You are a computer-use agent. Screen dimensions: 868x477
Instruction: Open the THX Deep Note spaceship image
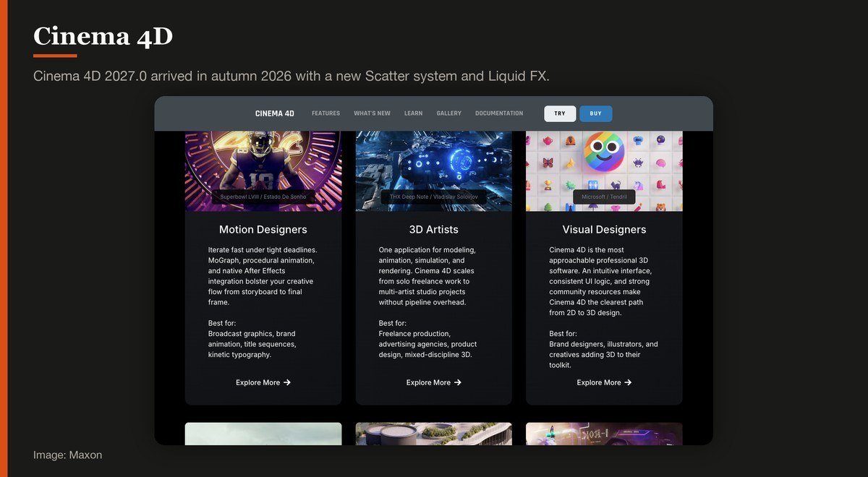(x=434, y=171)
